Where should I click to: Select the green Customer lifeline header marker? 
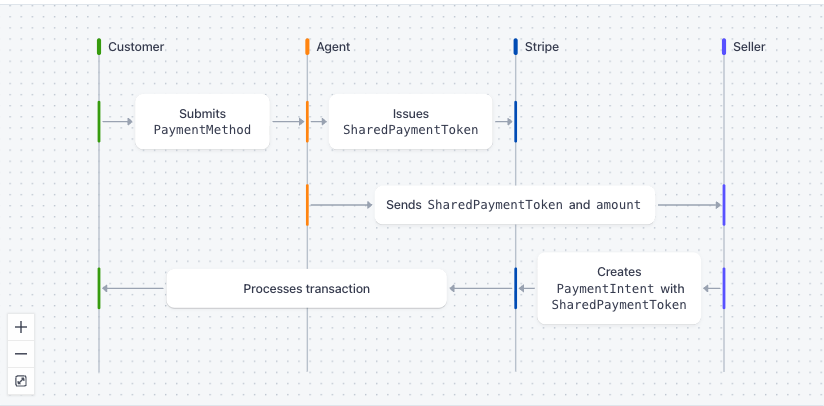tap(99, 47)
